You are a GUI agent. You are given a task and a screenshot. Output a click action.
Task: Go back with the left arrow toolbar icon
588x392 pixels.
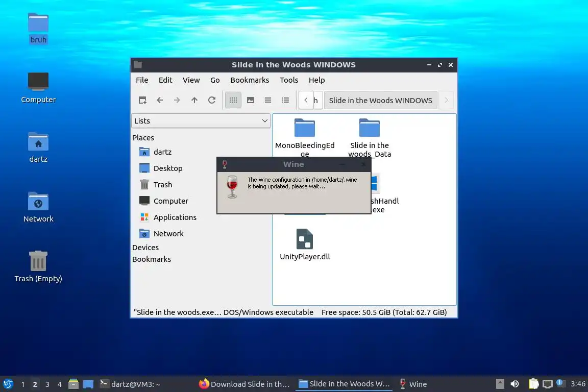[x=160, y=100]
